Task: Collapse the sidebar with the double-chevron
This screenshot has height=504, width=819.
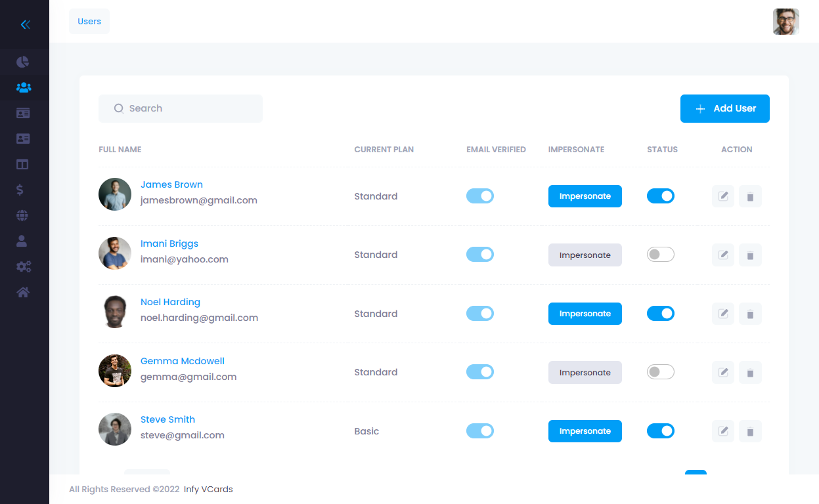Action: (x=25, y=25)
